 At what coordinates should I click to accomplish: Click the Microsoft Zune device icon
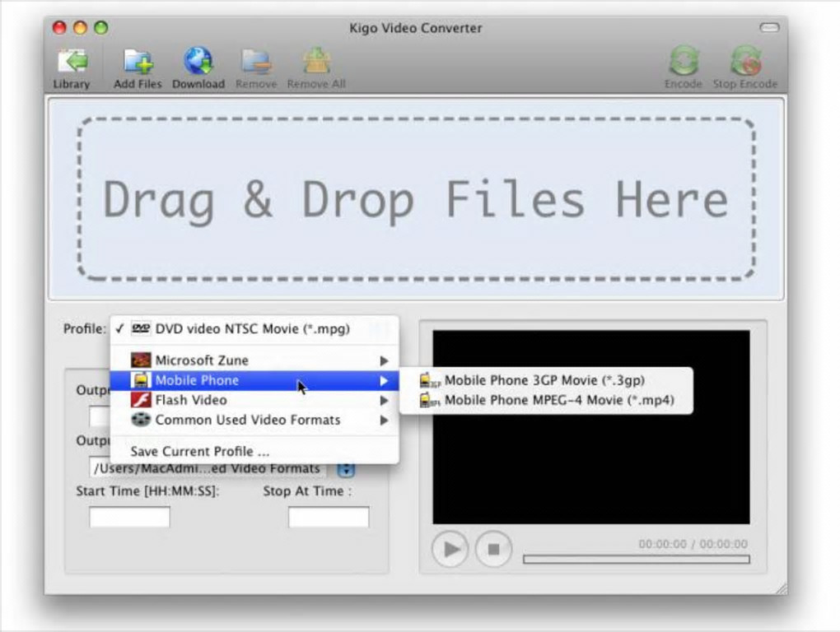(141, 360)
